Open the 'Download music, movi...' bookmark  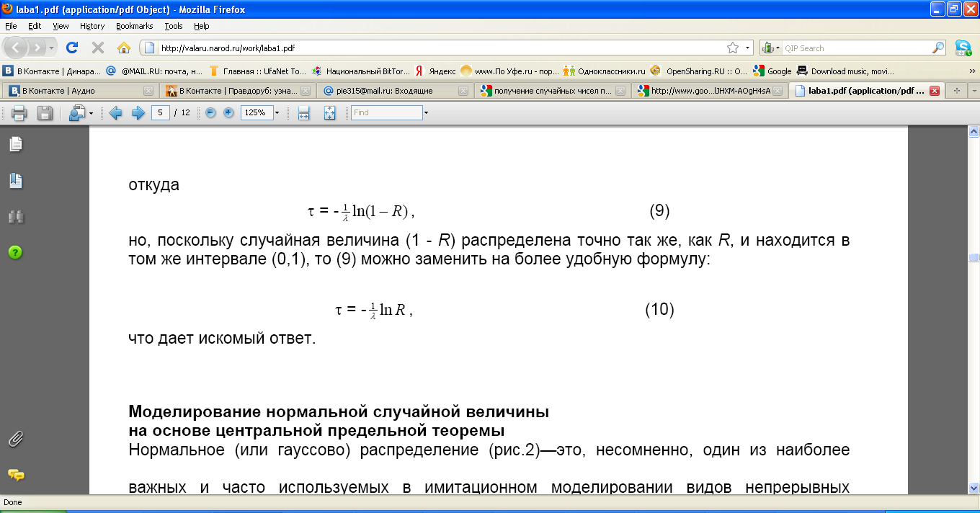[845, 71]
